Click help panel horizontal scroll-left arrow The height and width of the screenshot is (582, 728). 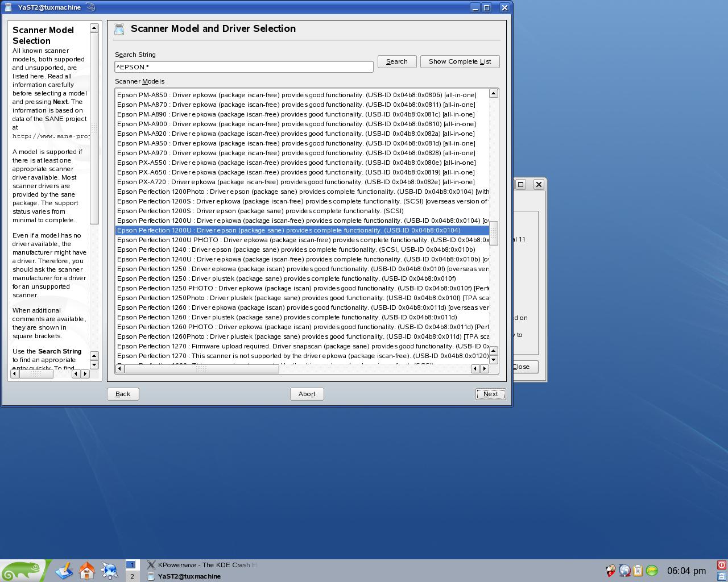(15, 373)
